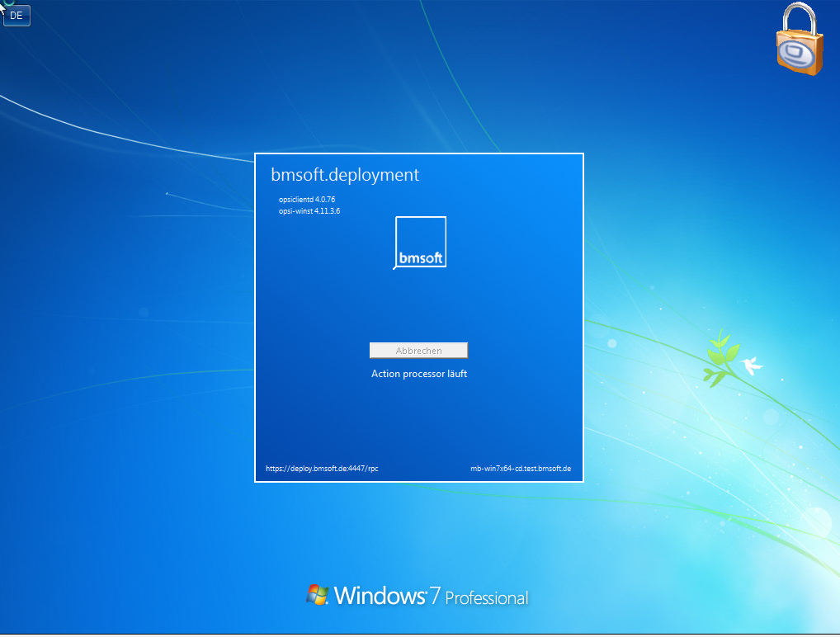Click empty area below the status text
The width and height of the screenshot is (840, 637).
pyautogui.click(x=419, y=421)
